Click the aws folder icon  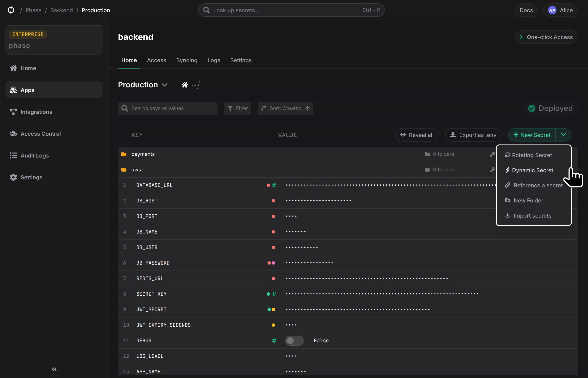tap(124, 170)
